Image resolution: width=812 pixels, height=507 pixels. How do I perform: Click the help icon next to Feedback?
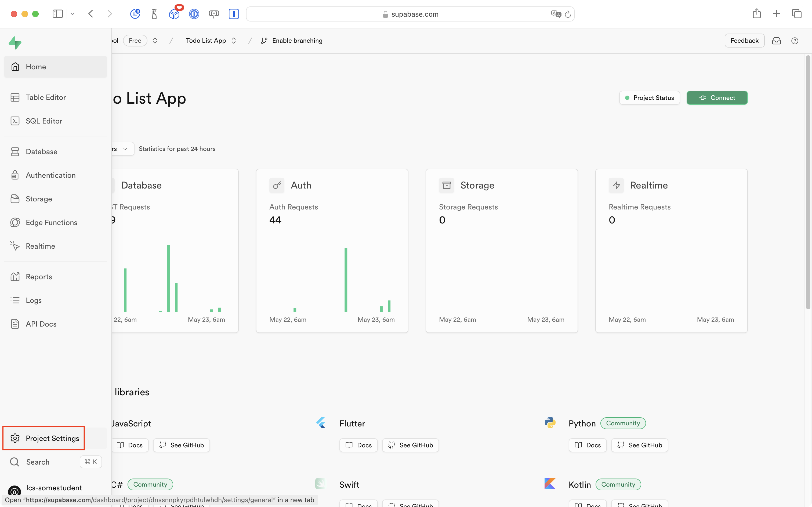[x=795, y=41]
